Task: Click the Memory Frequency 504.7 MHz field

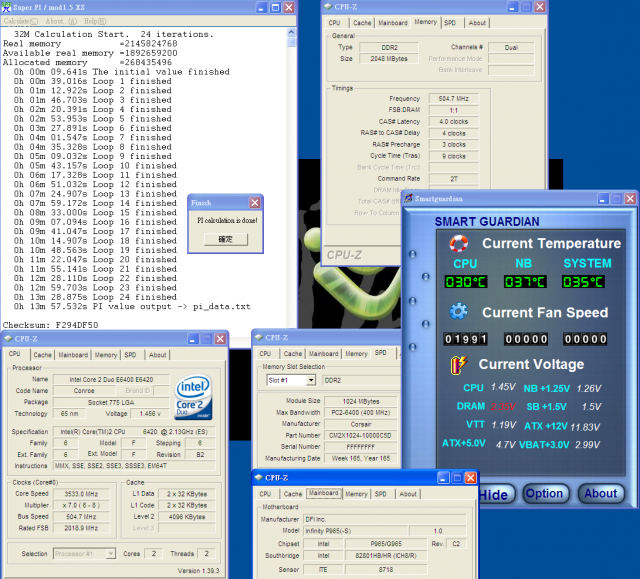Action: tap(453, 99)
